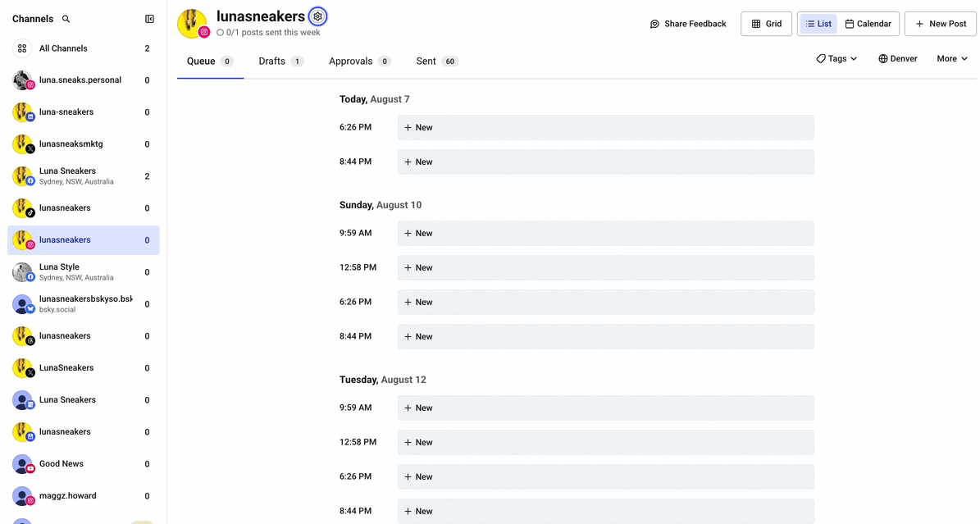Image resolution: width=980 pixels, height=524 pixels.
Task: Add new post Sunday 12:58 PM slot
Action: pyautogui.click(x=605, y=267)
